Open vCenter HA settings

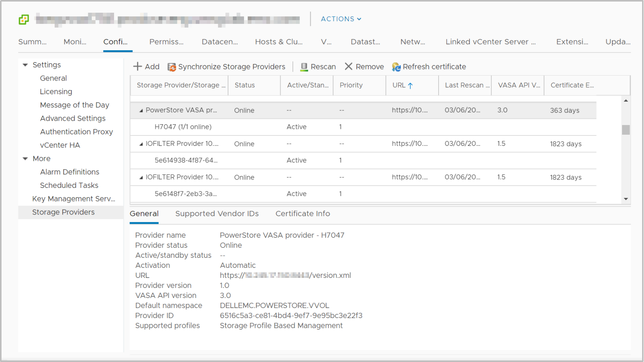60,145
